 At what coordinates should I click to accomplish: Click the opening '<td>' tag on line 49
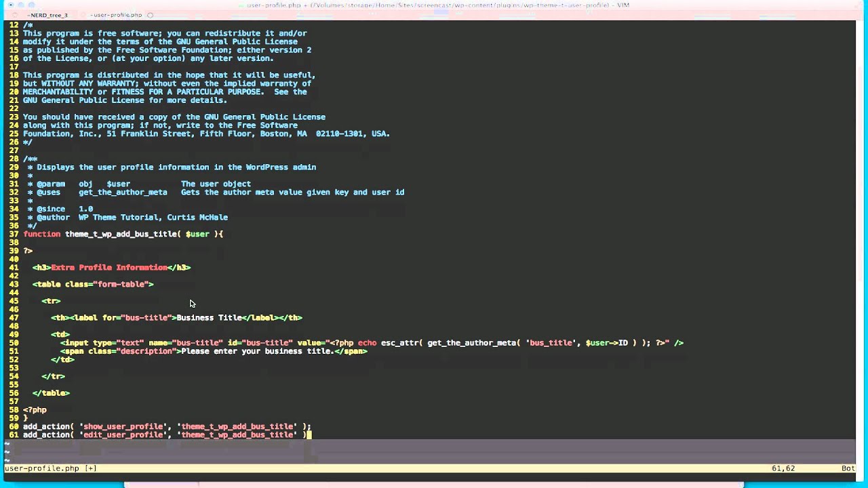click(60, 334)
